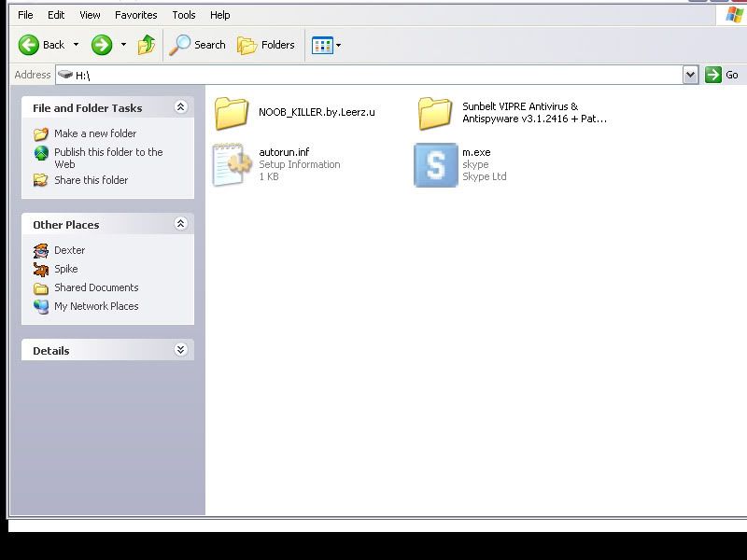Viewport: 747px width, 560px height.
Task: Open Shared Documents link
Action: tap(96, 287)
